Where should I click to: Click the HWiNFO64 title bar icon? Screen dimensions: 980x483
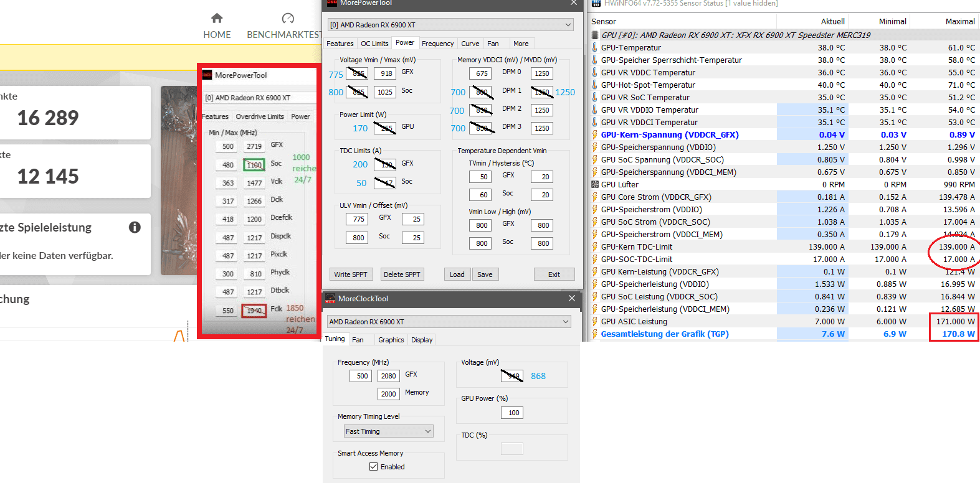click(x=596, y=3)
